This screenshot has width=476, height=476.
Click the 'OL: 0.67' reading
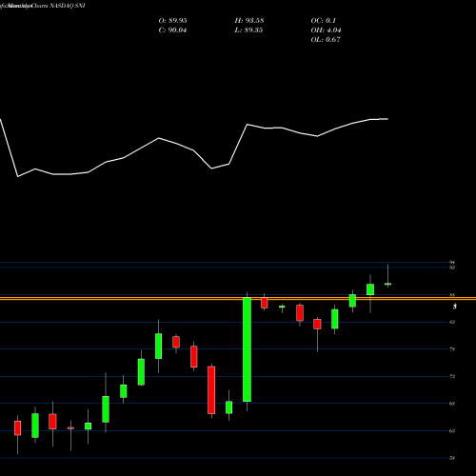point(326,40)
